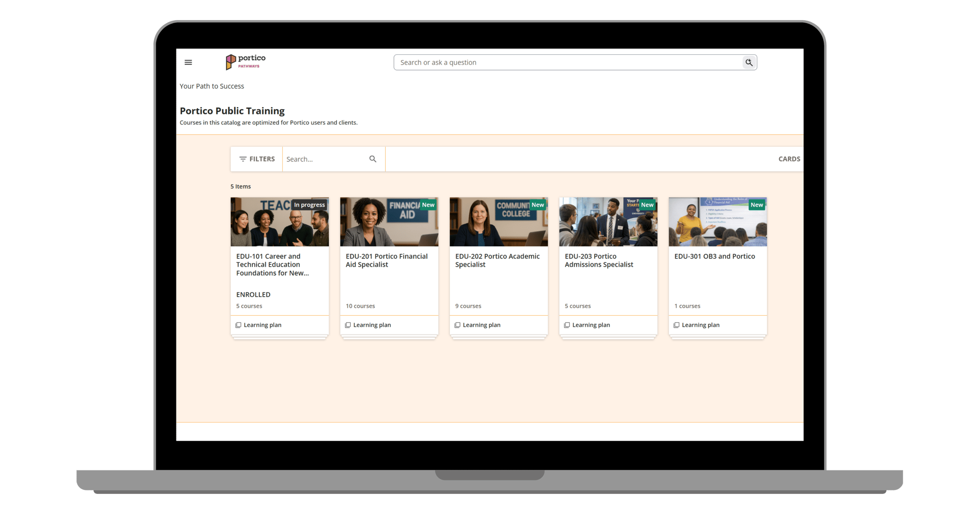980x514 pixels.
Task: Click the 'Learning plan' label under EDU-203
Action: click(591, 325)
